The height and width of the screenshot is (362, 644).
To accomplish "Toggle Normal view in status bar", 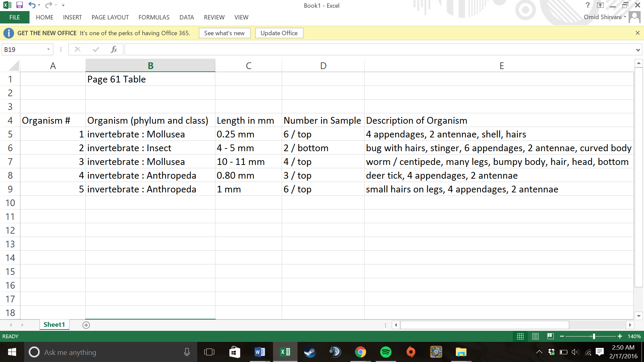I will point(520,336).
